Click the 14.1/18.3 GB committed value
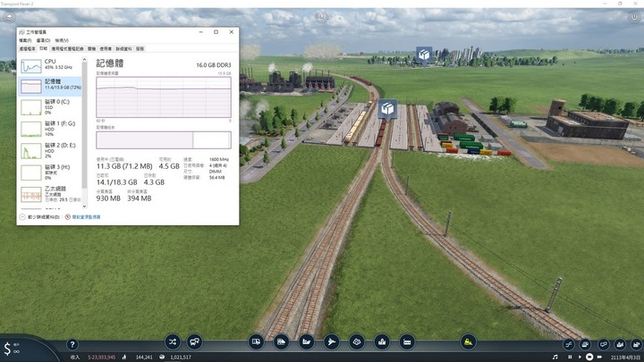 [116, 182]
